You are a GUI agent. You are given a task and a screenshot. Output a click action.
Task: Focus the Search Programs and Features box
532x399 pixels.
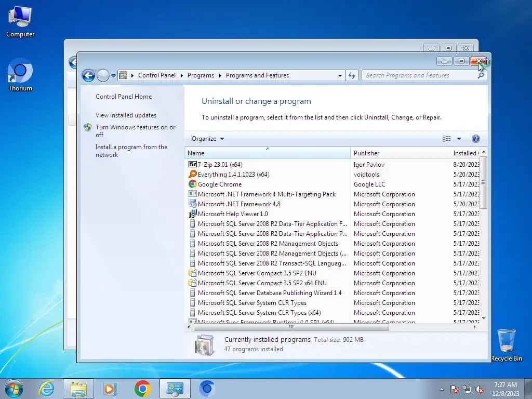coord(419,75)
